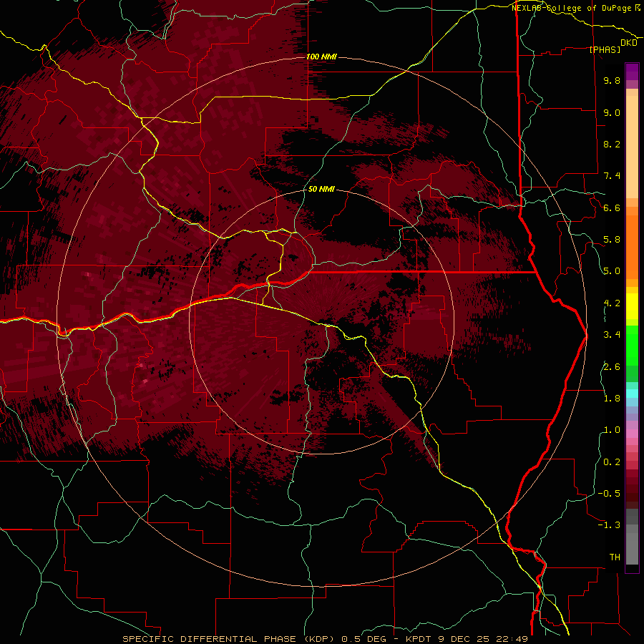This screenshot has width=644, height=644.
Task: Click the 5.8 value on the color scale
Action: click(612, 240)
